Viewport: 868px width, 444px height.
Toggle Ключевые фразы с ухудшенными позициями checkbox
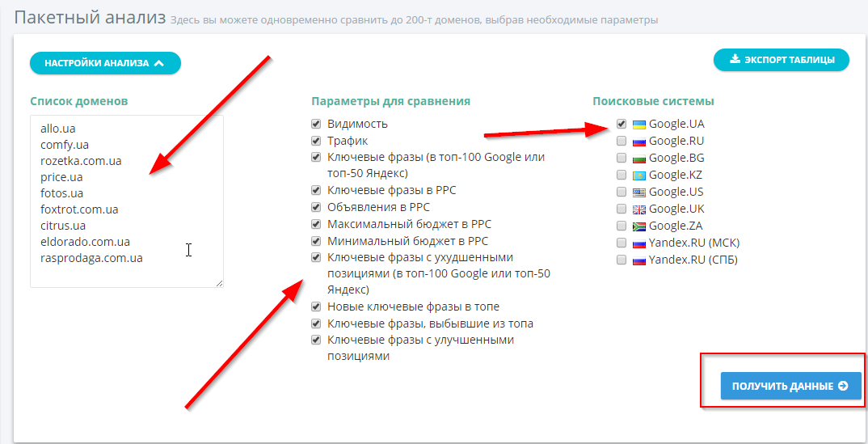pyautogui.click(x=316, y=257)
